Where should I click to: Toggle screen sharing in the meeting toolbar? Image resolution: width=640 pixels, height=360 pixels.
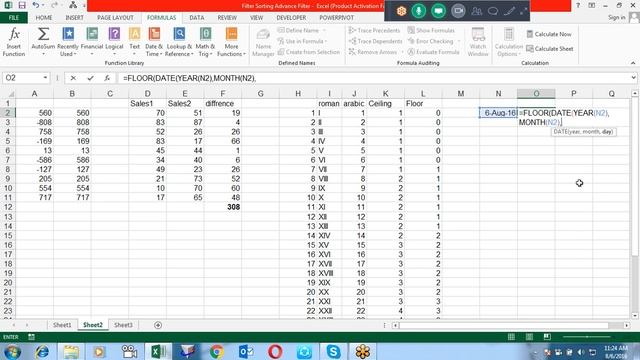point(438,11)
